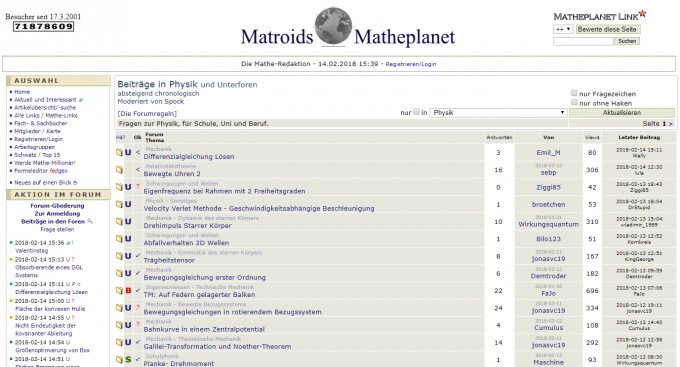Click checkmark status for Galilei-Transformation thread
Screen dimensions: 680x367
pyautogui.click(x=138, y=342)
